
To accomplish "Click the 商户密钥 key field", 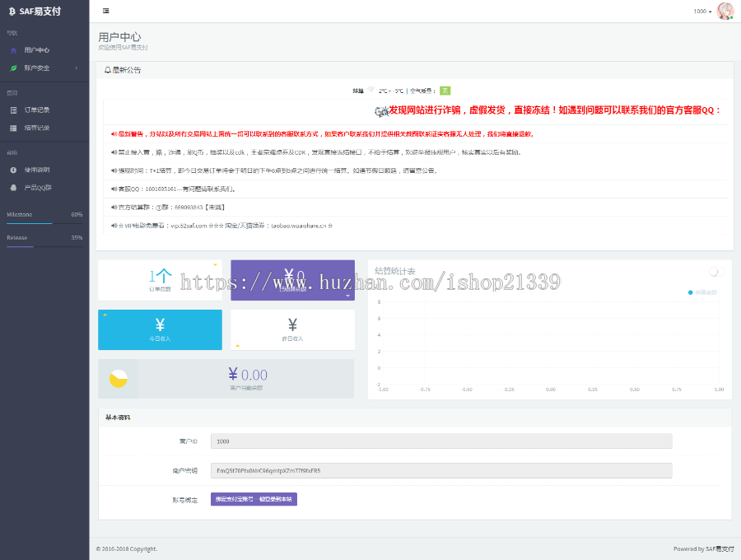I will (441, 471).
